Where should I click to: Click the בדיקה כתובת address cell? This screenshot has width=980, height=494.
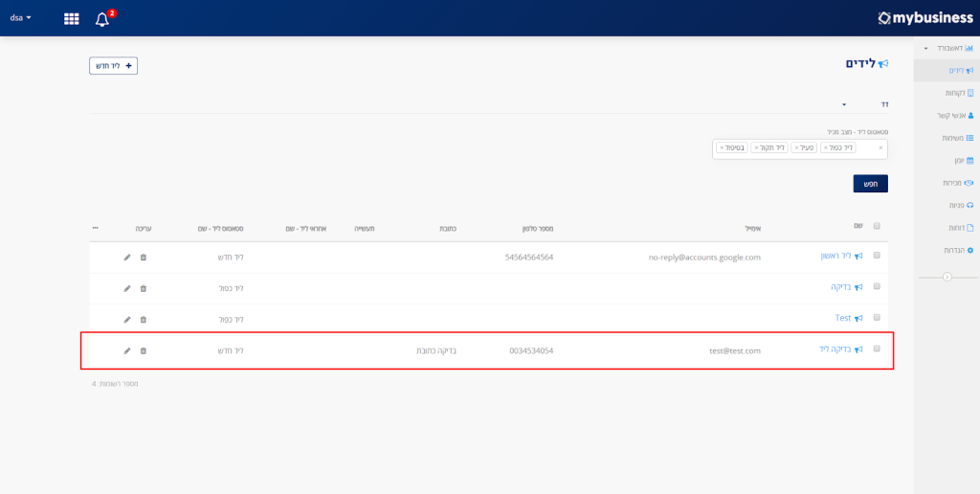(x=436, y=350)
